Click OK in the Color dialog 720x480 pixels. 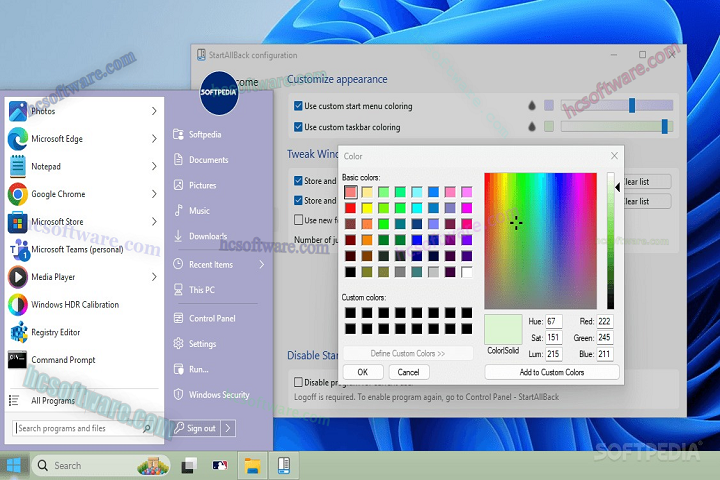point(363,372)
